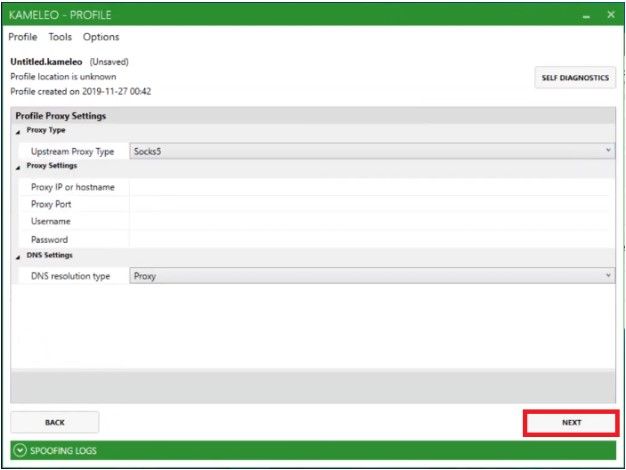
Task: Focus the Proxy Port field
Action: tap(371, 204)
